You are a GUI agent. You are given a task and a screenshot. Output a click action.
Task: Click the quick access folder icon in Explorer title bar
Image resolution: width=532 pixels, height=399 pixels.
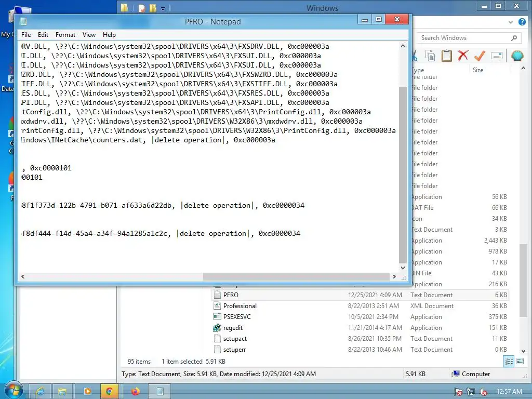125,8
